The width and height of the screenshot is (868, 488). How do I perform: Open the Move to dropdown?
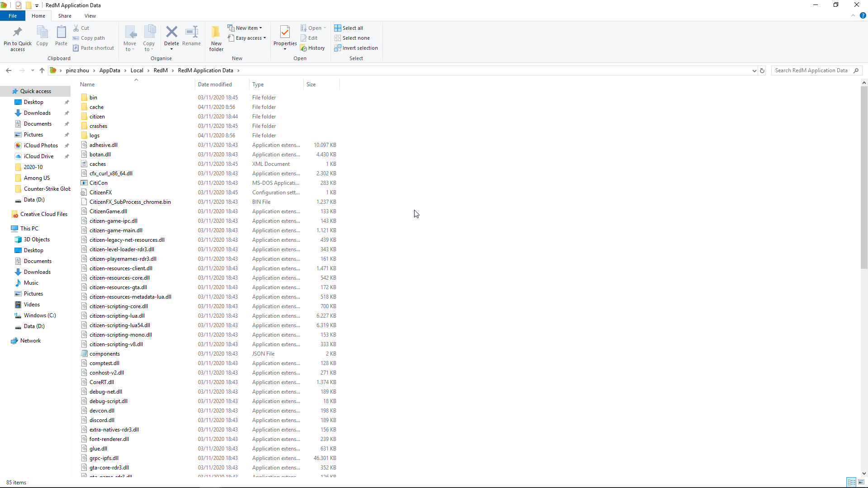pos(130,38)
